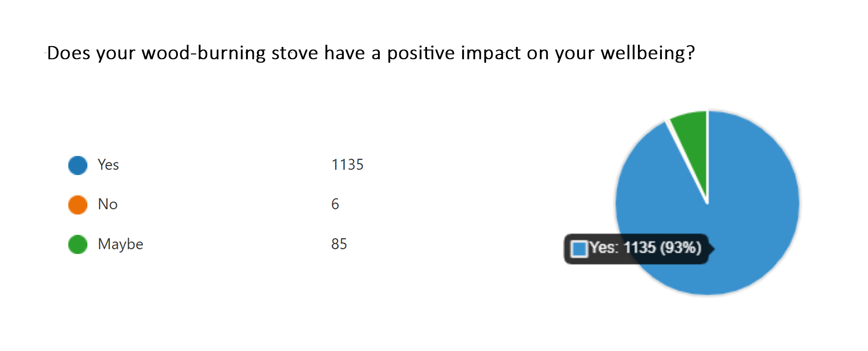Click the (93%) text in the tooltip
This screenshot has width=868, height=351.
click(681, 248)
